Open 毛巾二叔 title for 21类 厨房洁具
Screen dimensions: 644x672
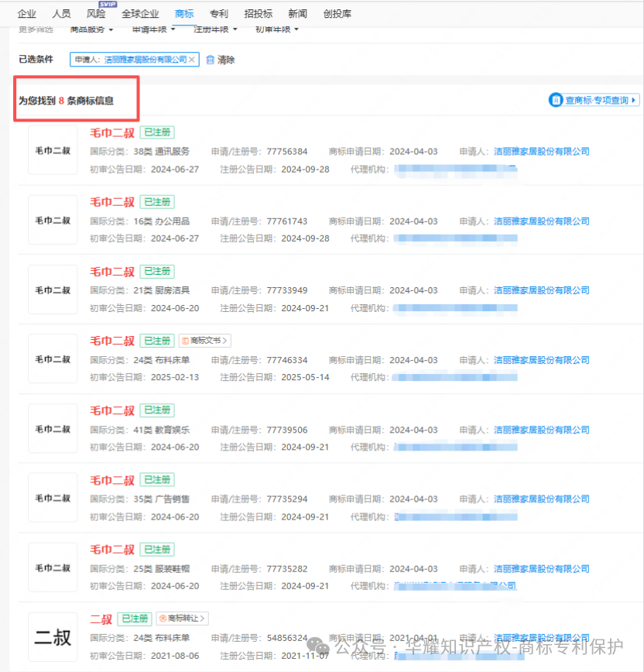(112, 272)
